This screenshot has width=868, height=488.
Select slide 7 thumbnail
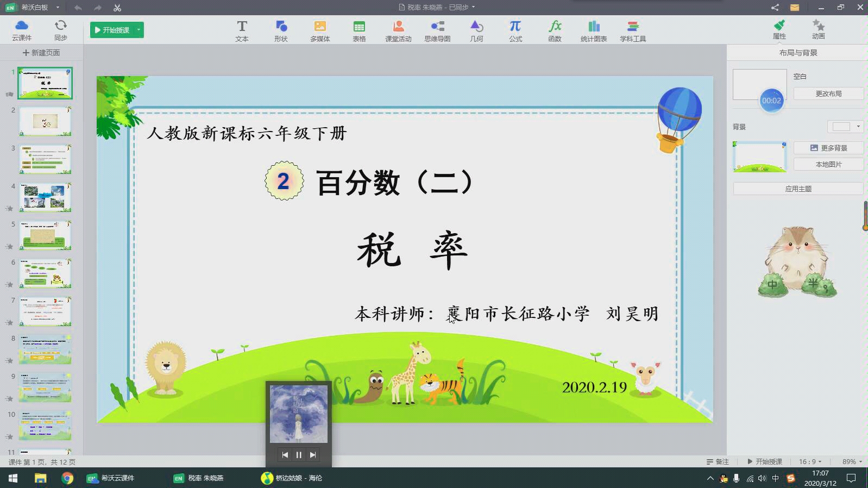point(45,311)
